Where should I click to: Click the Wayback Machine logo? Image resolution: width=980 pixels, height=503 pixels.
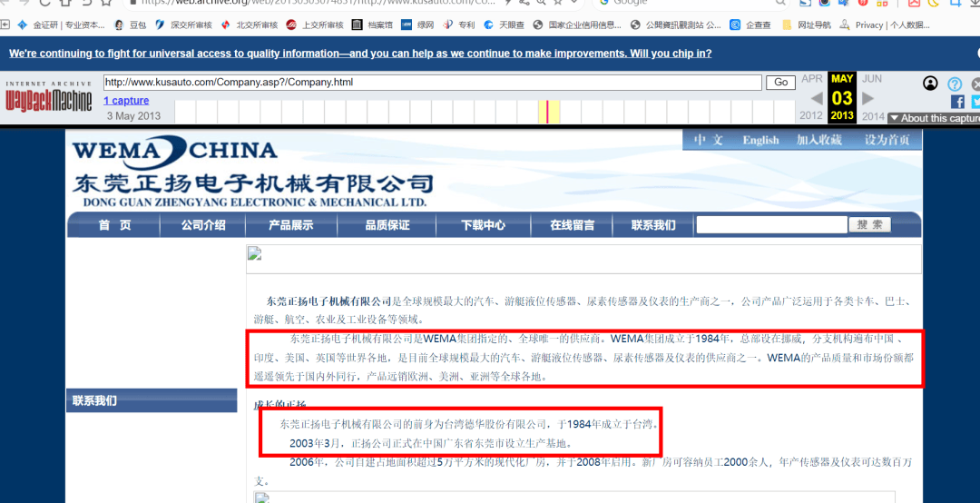48,97
